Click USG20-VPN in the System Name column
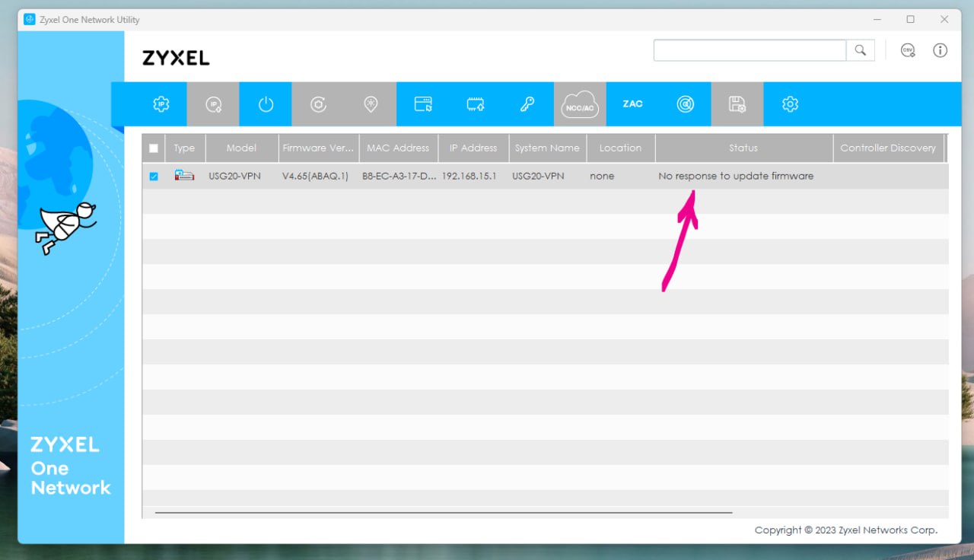The height and width of the screenshot is (560, 974). coord(538,176)
